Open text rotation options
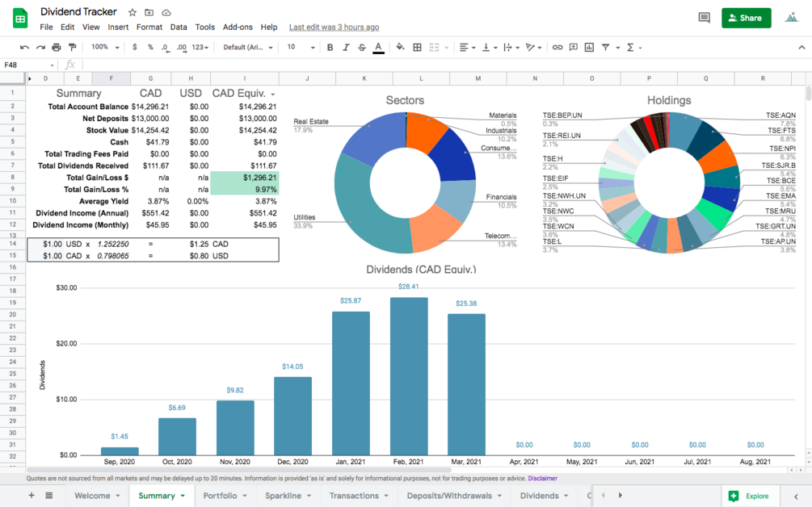 pyautogui.click(x=533, y=47)
